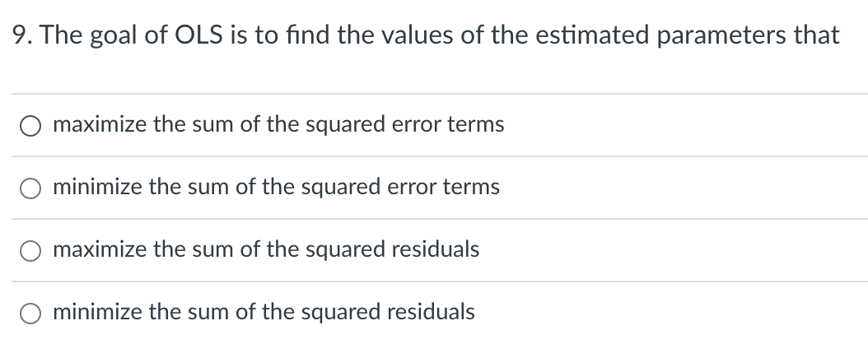Viewport: 868px width, 344px height.
Task: Click label 'minimize the sum of the squared residuals'
Action: click(264, 312)
